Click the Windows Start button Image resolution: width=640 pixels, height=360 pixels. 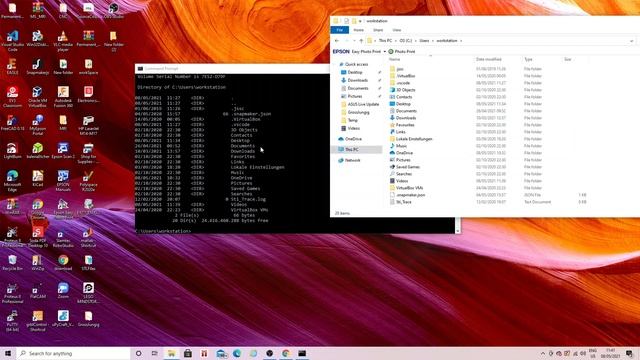click(x=8, y=353)
